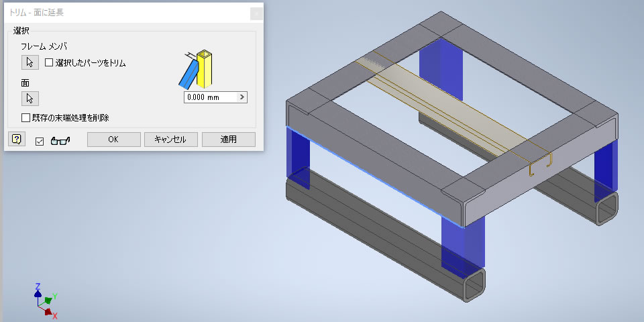Select the front bottom gray tube member
Image resolution: width=644 pixels, height=322 pixels.
[385, 234]
